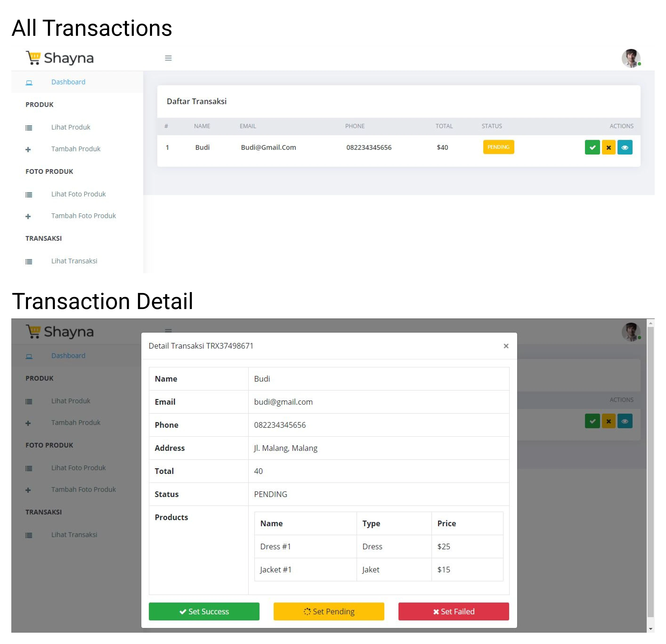The height and width of the screenshot is (644, 666).
Task: Click the close X button on transaction detail modal
Action: 506,346
